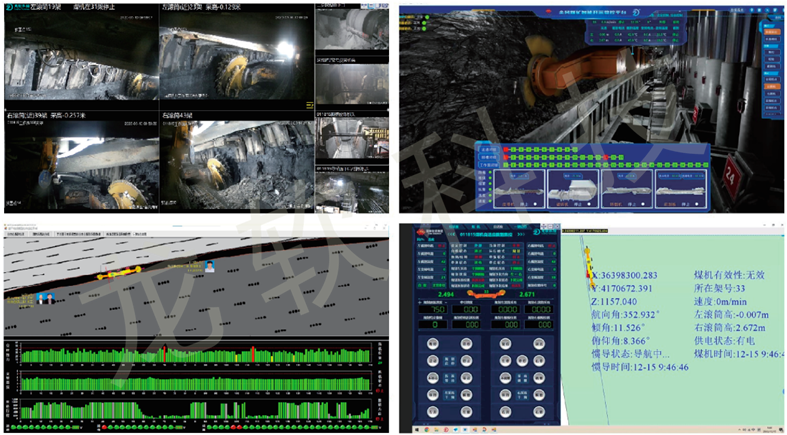787x435 pixels.
Task: Select the lone worker avatar right of the shearer
Action: 212,267
